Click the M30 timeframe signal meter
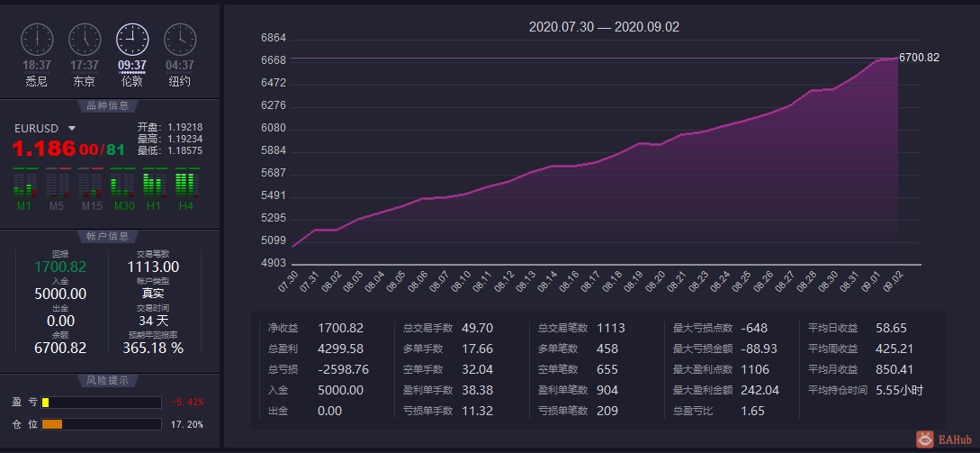 click(x=123, y=184)
